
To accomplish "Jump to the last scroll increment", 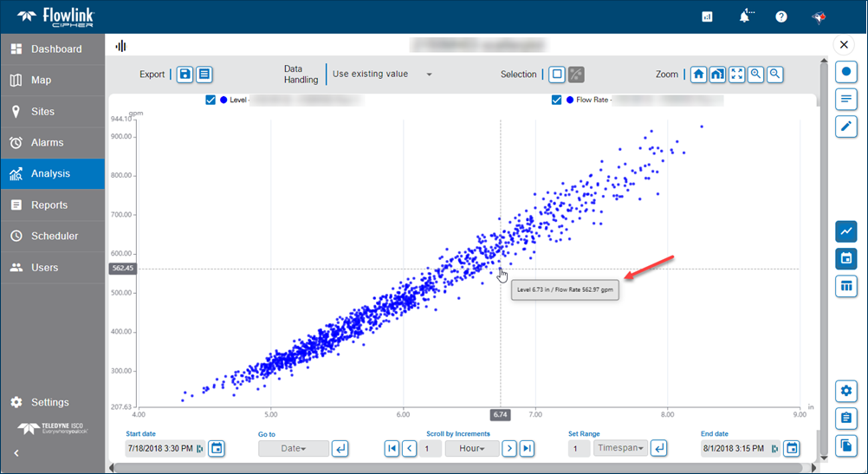I will pos(527,448).
